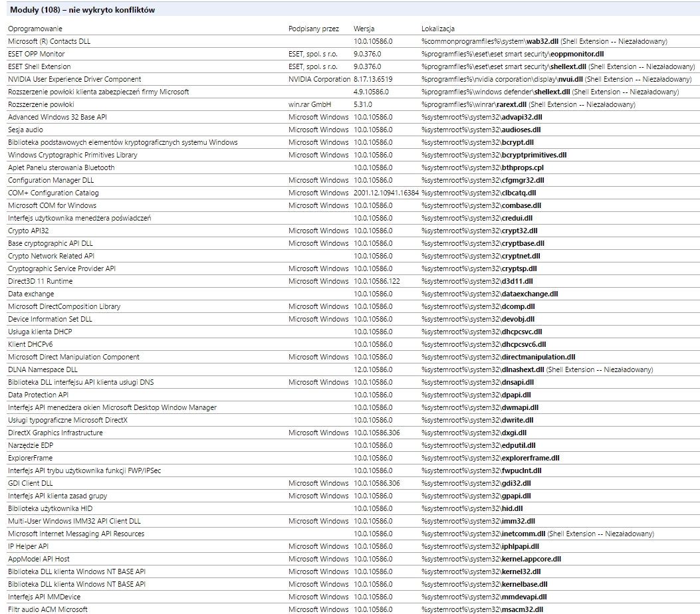Screen dimensions: 700x614
Task: Select the bthprops.cpl location path
Action: coord(483,167)
